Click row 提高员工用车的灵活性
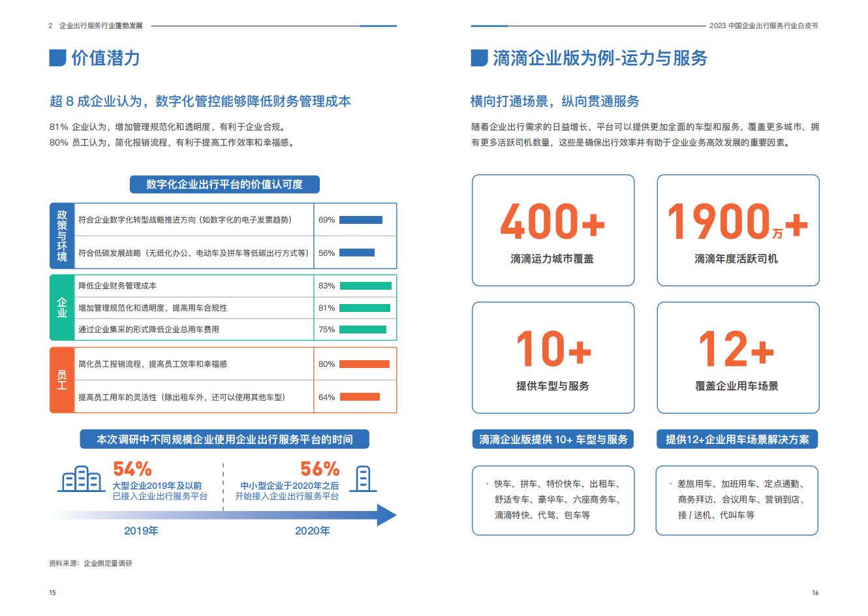Image resolution: width=868 pixels, height=616 pixels. click(x=235, y=397)
